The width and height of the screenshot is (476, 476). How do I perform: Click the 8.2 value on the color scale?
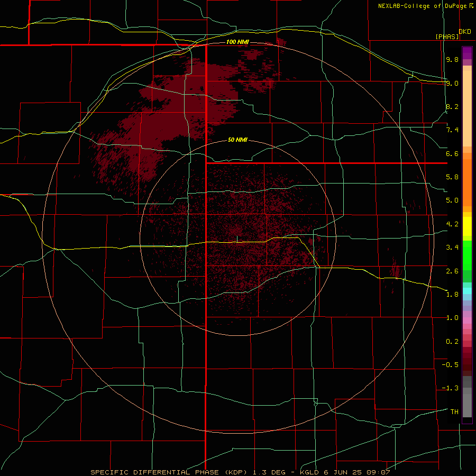pos(452,106)
